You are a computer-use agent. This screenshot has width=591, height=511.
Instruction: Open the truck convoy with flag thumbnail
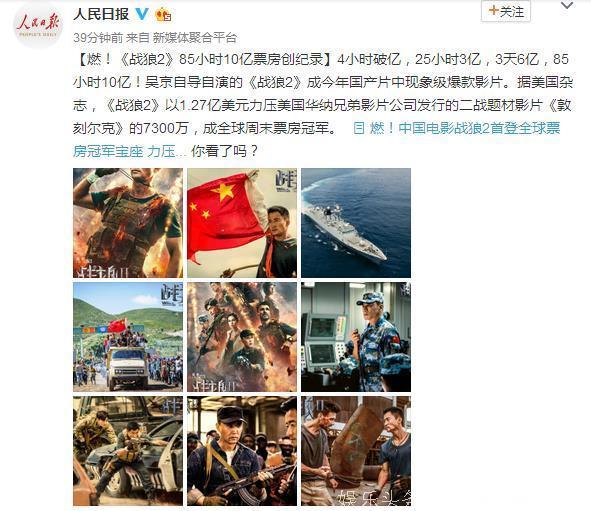click(x=128, y=337)
